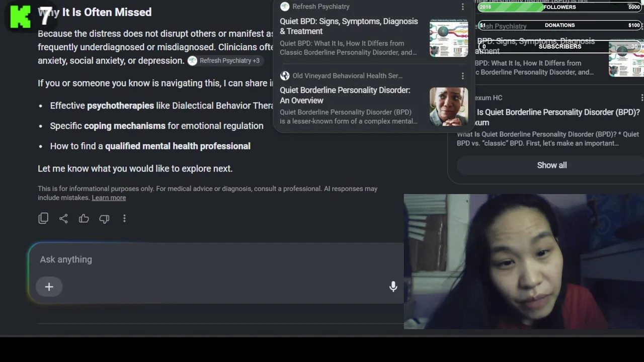Open 'Quiet BPD: Signs, Symptoms, Diagnosis & Treatment' article
Screen dimensions: 644x362
(x=349, y=26)
